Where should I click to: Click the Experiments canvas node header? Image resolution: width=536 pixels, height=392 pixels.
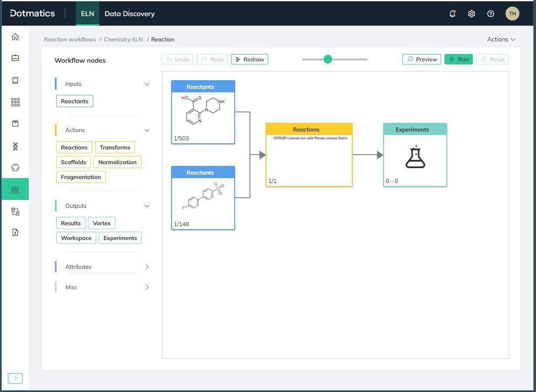[x=415, y=129]
